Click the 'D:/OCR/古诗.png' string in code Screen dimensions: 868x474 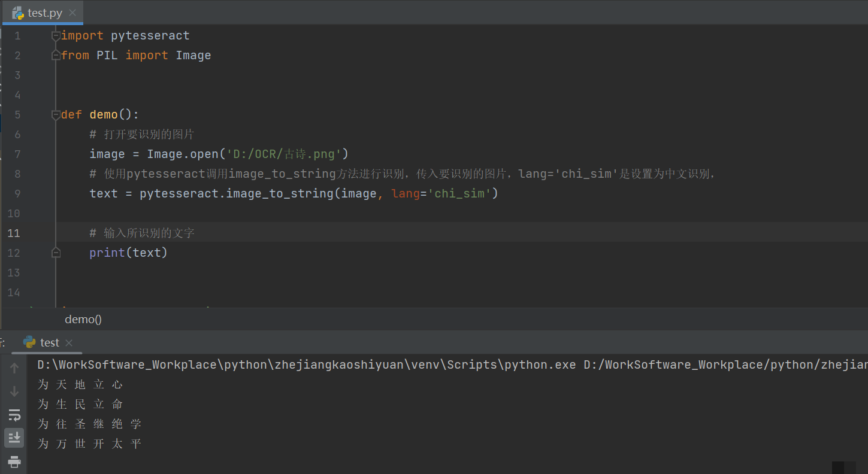(283, 154)
